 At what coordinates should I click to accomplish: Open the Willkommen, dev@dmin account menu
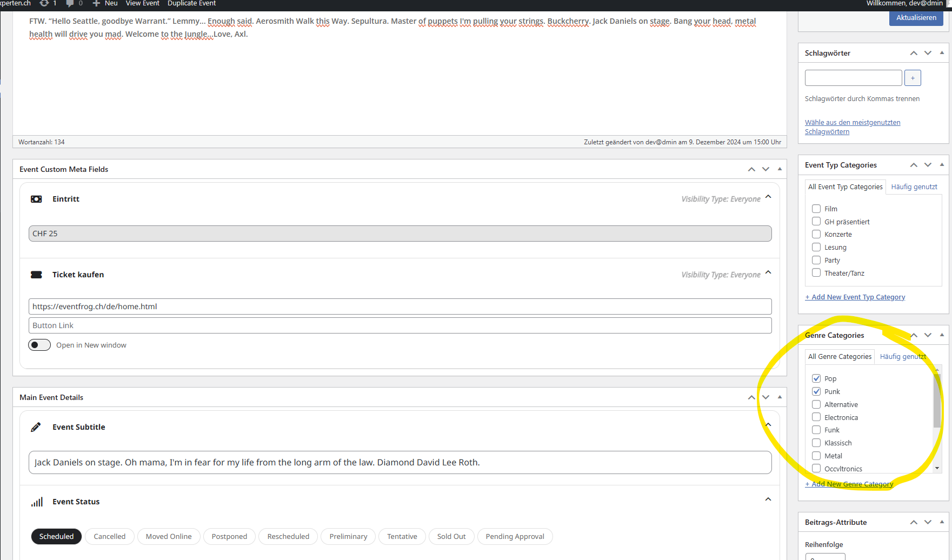pos(904,3)
